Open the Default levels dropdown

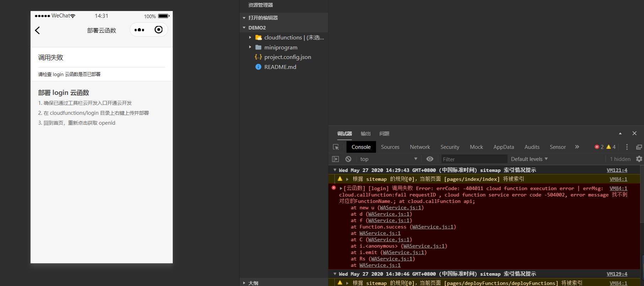529,159
